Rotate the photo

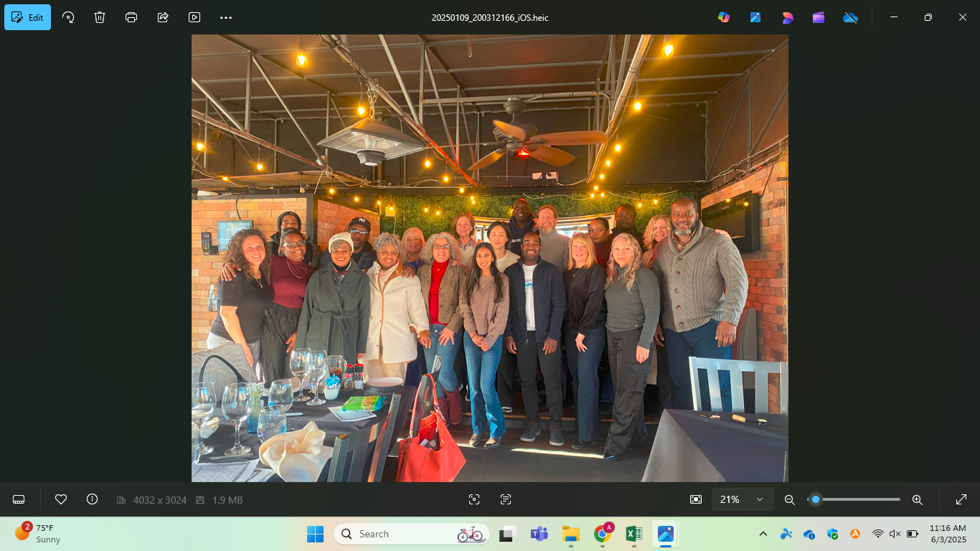point(68,17)
